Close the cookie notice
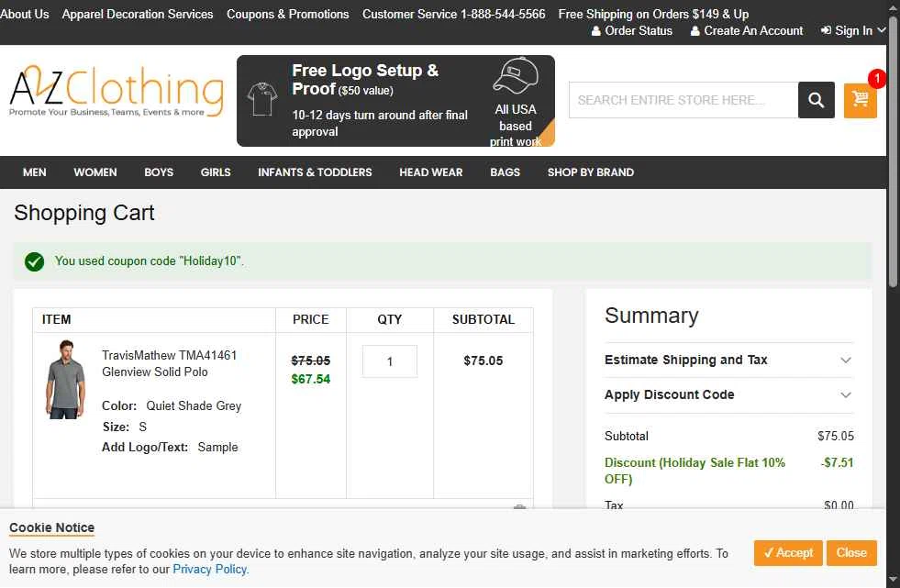The image size is (900, 588). coord(851,553)
